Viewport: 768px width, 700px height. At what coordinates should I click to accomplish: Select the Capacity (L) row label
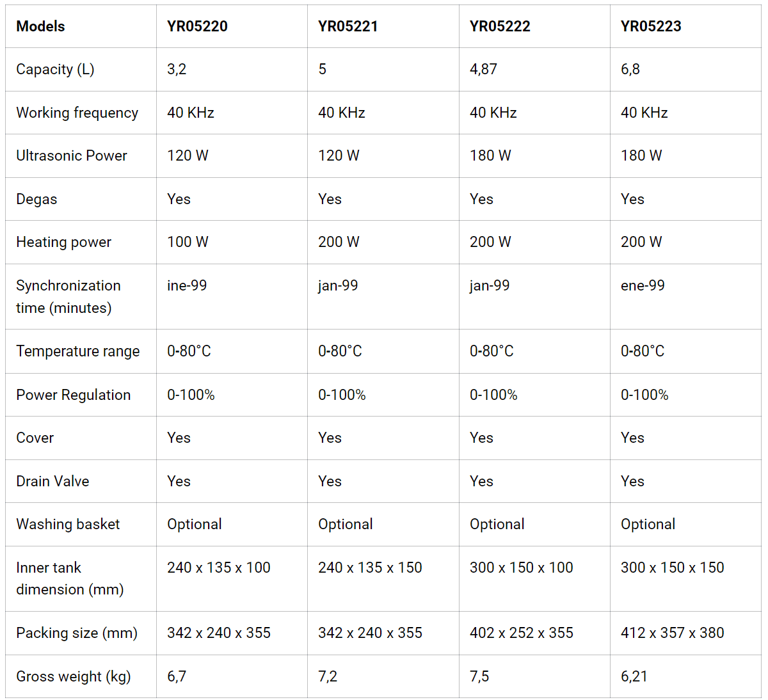(x=55, y=69)
